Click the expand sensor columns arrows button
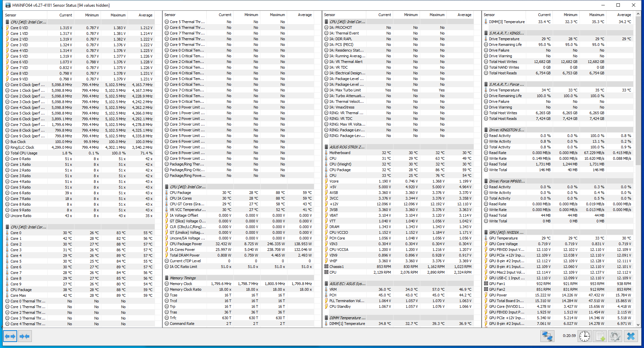Viewport: 644px width, 348px height. [10, 336]
